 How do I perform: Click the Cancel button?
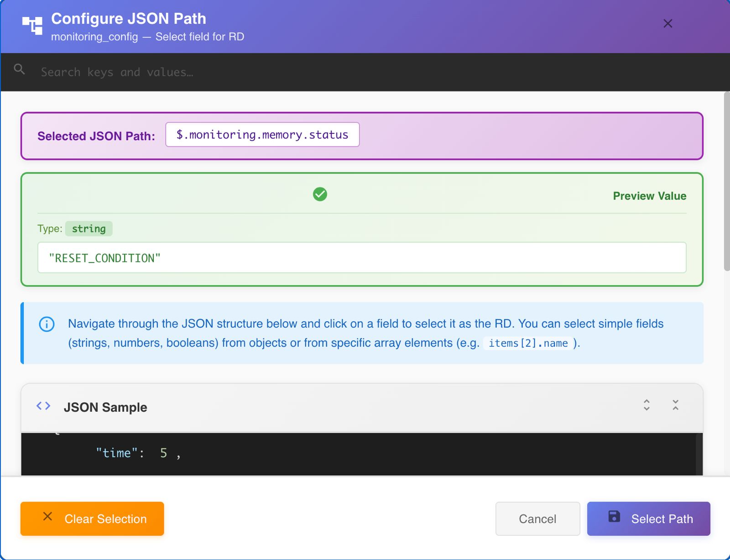pyautogui.click(x=537, y=519)
